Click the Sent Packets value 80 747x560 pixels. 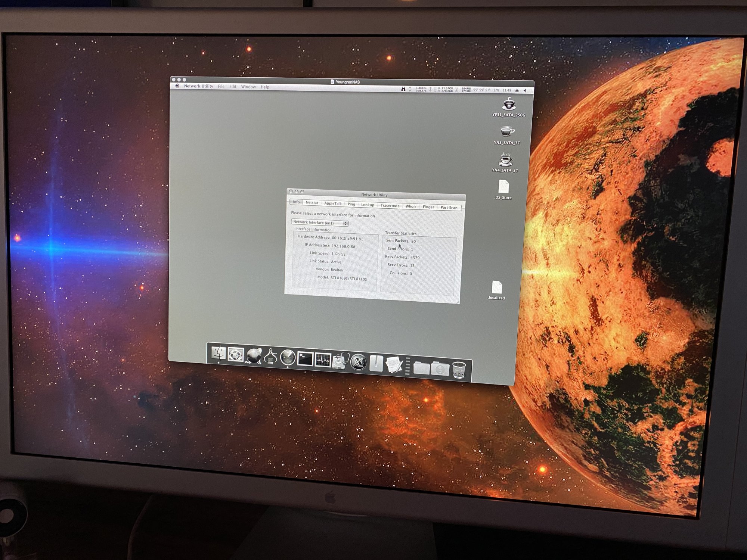pos(413,242)
